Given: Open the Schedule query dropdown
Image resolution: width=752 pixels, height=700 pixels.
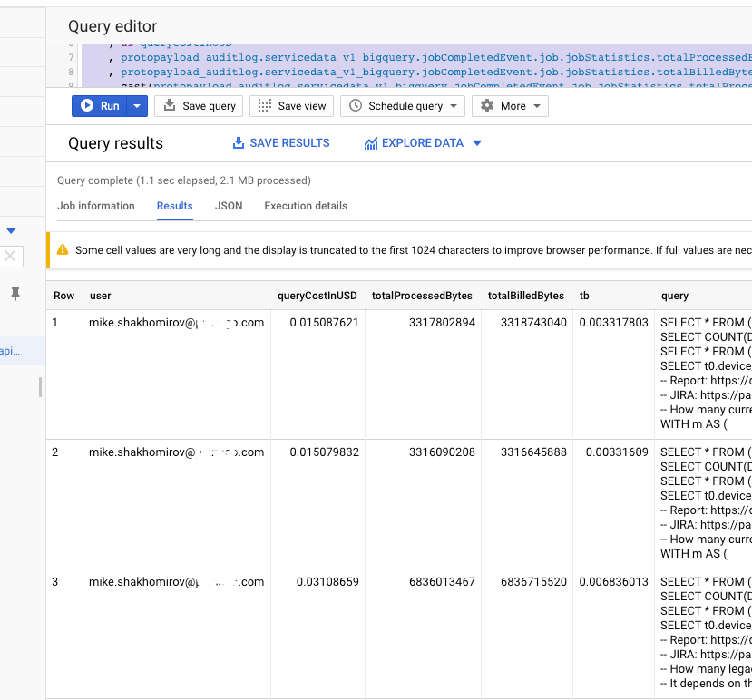Looking at the screenshot, I should coord(403,106).
